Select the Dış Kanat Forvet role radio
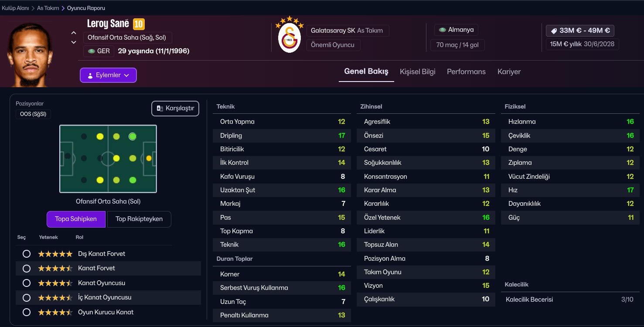644x327 pixels. coord(27,254)
